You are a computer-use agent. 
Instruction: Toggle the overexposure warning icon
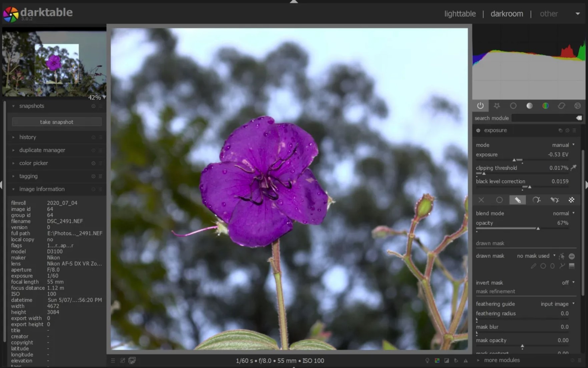(447, 361)
